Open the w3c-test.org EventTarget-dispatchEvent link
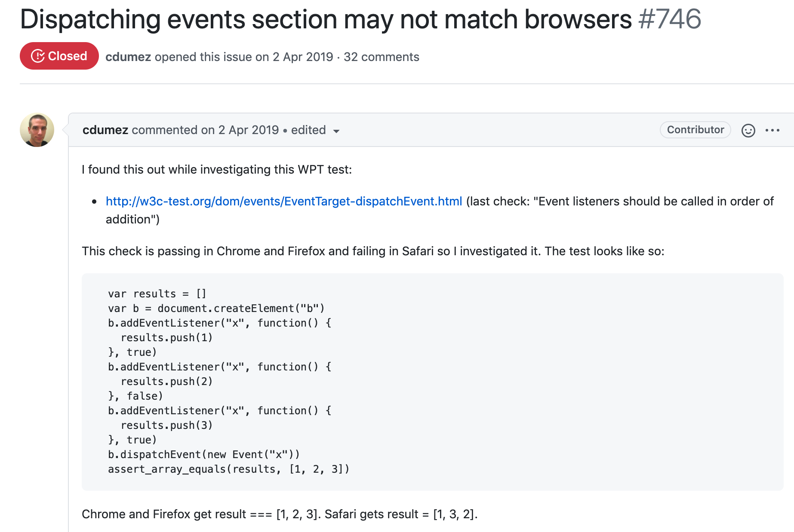 pos(284,201)
